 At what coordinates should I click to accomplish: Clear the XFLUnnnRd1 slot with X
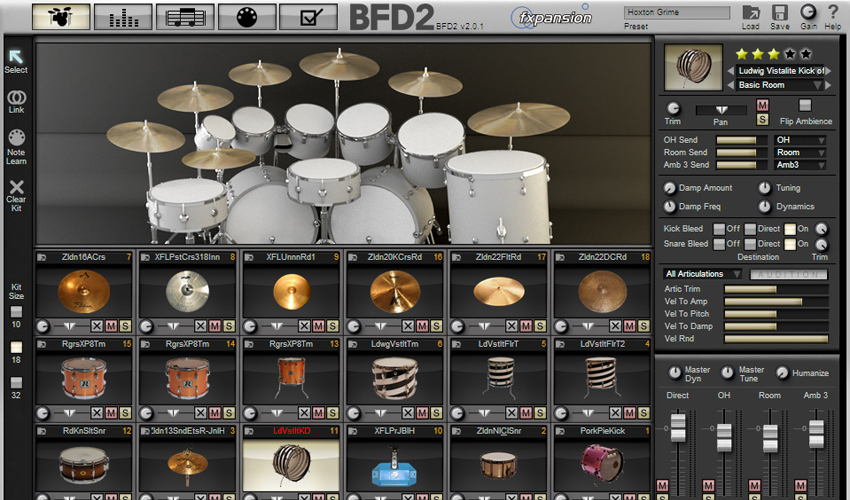tap(304, 326)
